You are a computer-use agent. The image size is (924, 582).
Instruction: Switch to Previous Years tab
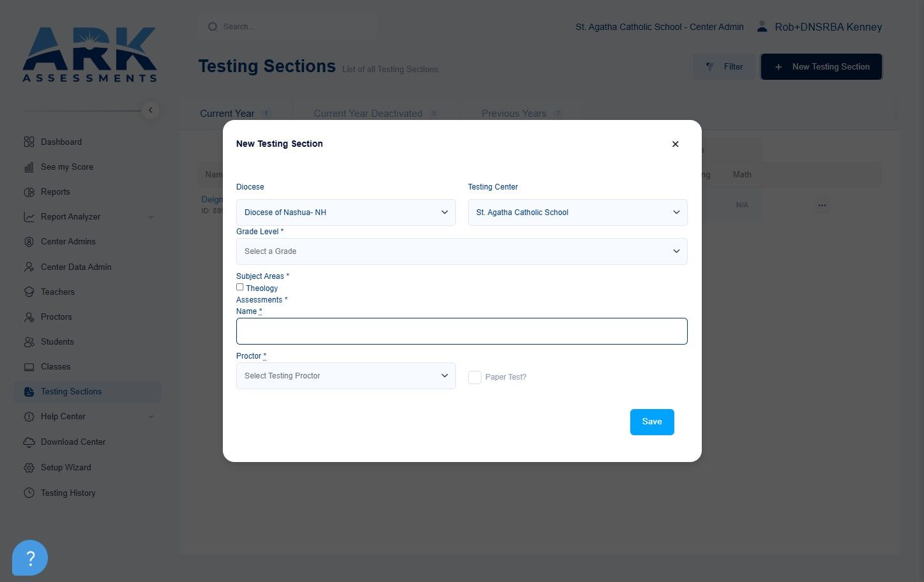[514, 114]
